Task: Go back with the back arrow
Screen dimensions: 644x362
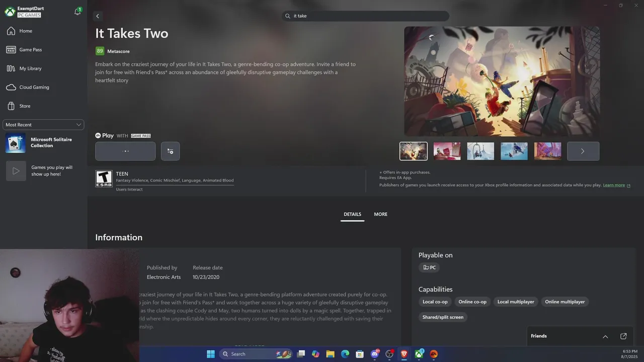Action: (98, 16)
